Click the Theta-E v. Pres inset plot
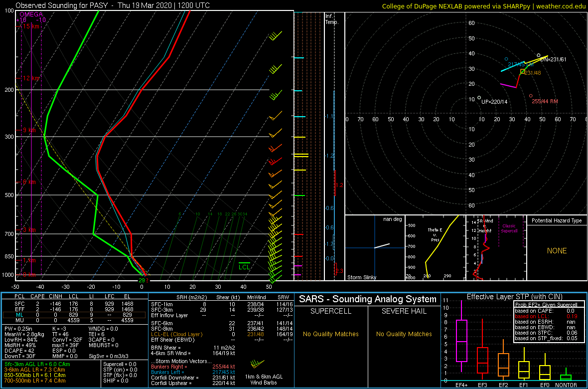Screen dimensions: 588x389 (436, 248)
